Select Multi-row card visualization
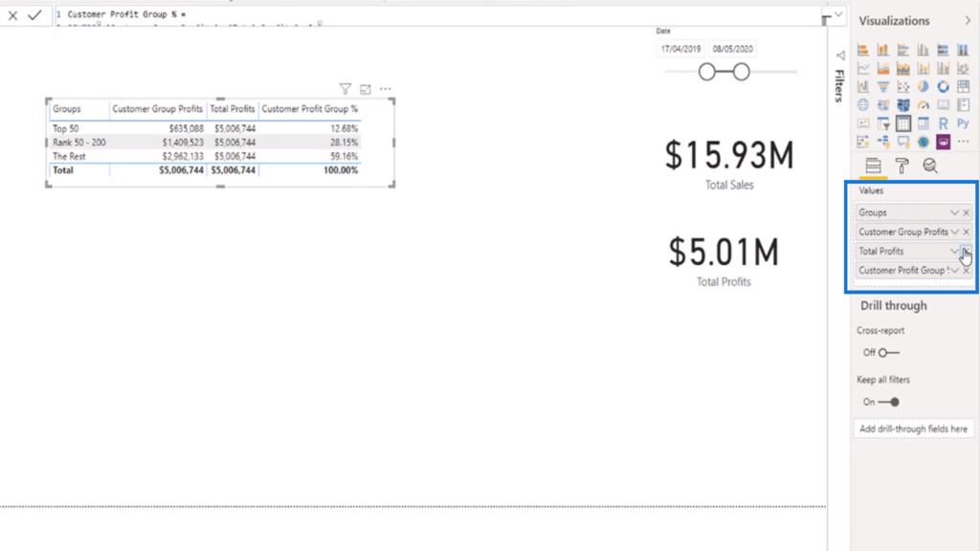This screenshot has width=980, height=551. tap(963, 105)
